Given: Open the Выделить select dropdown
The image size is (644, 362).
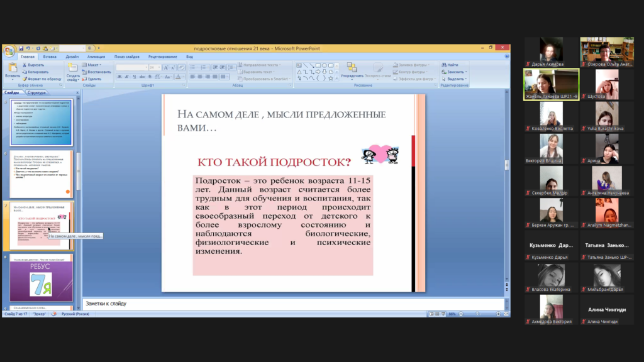Looking at the screenshot, I should click(454, 79).
